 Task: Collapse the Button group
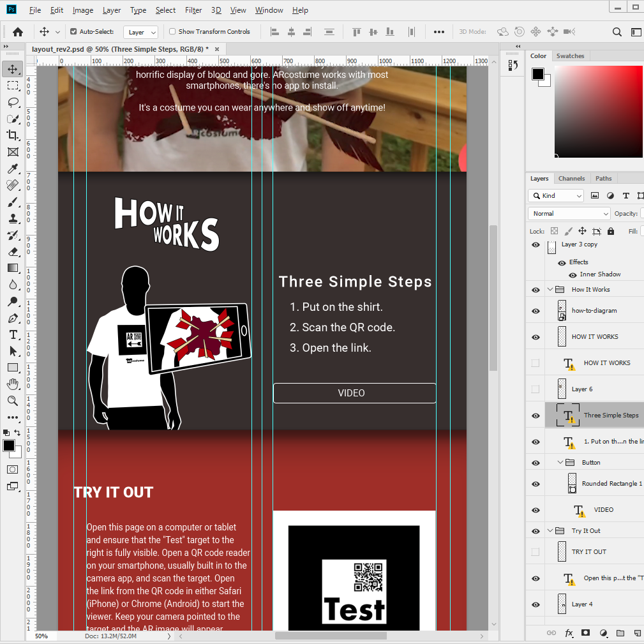[x=560, y=463]
